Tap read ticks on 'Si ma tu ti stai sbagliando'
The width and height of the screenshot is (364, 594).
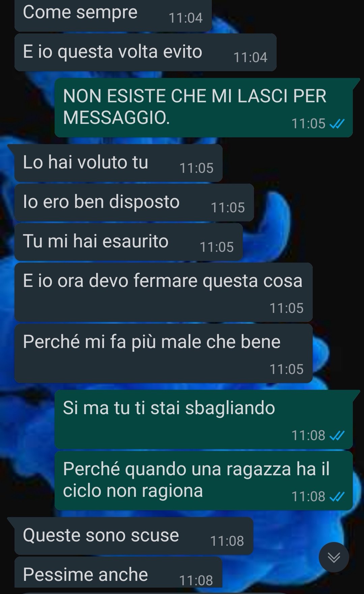(x=337, y=436)
